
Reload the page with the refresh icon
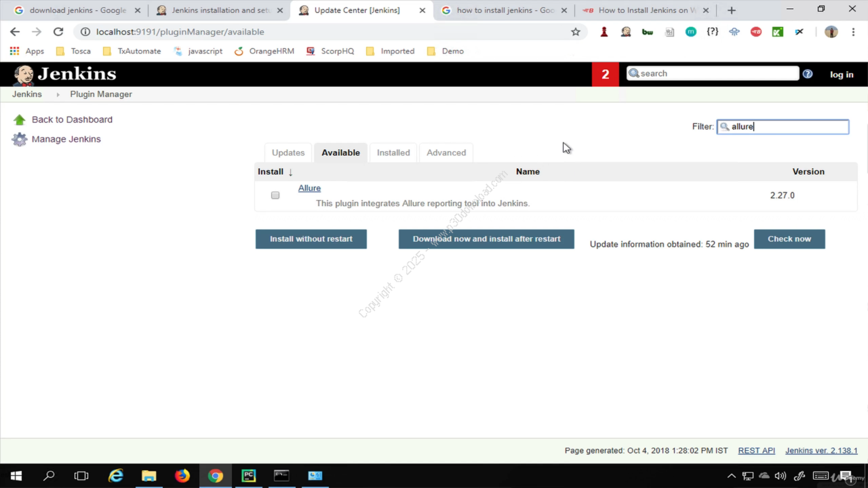click(x=58, y=32)
